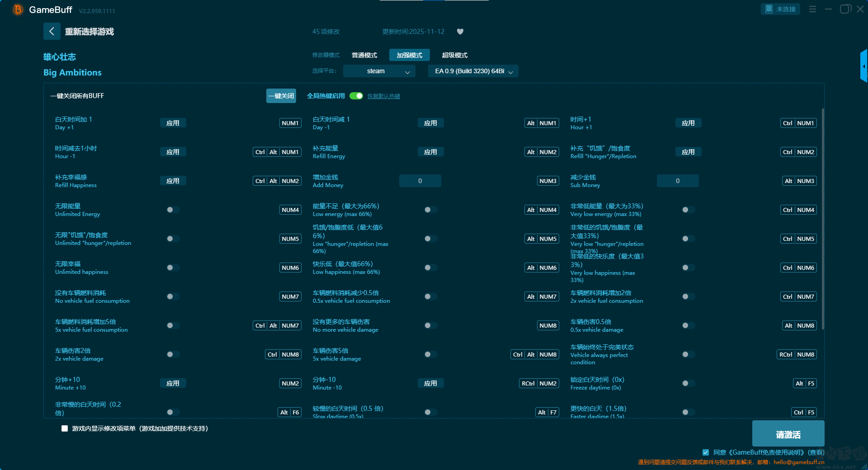868x470 pixels.
Task: Toggle 5x vehicle damage switch
Action: 430,354
